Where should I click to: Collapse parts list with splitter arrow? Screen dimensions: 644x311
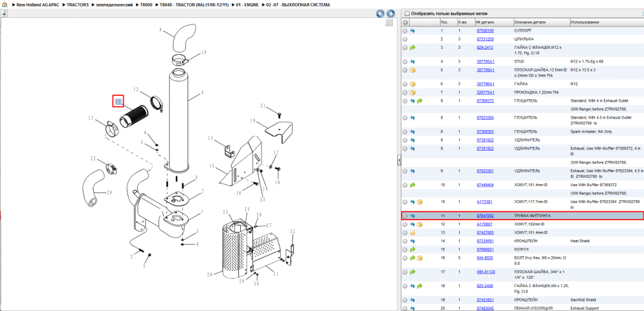coord(399,161)
